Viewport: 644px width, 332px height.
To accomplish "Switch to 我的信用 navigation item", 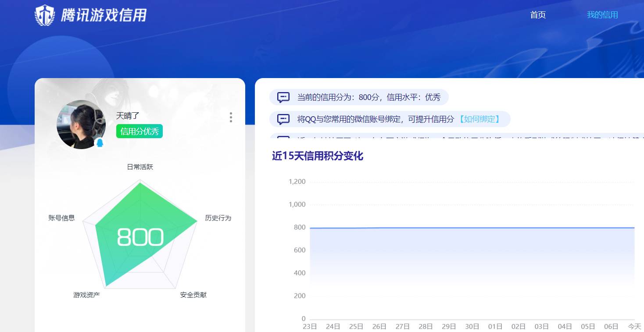I will [x=602, y=15].
